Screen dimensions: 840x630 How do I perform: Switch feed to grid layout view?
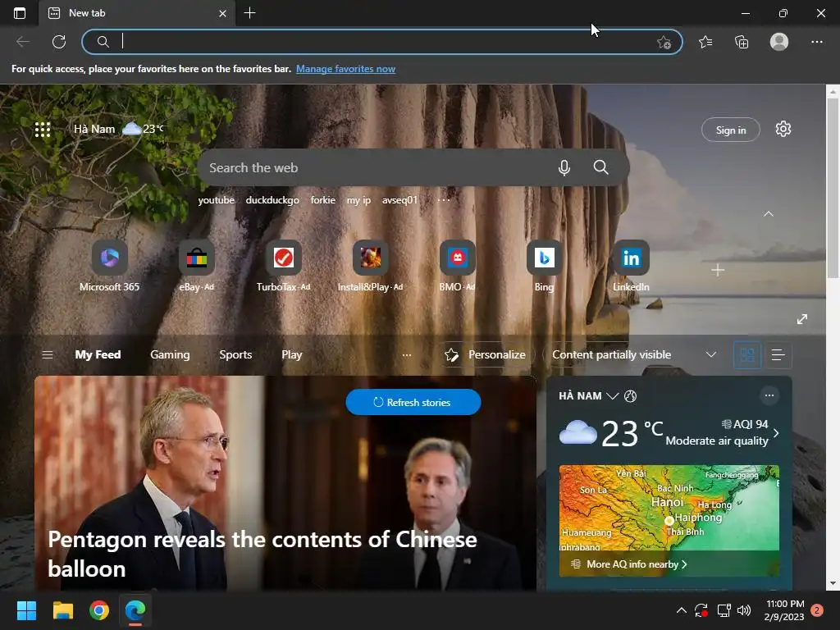click(746, 354)
